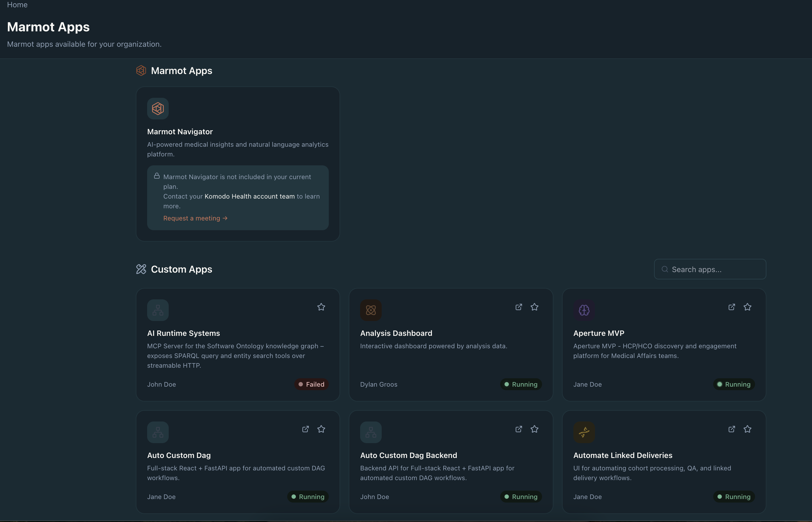Click the Auto Custom Dag network icon
The height and width of the screenshot is (522, 812).
pos(158,432)
